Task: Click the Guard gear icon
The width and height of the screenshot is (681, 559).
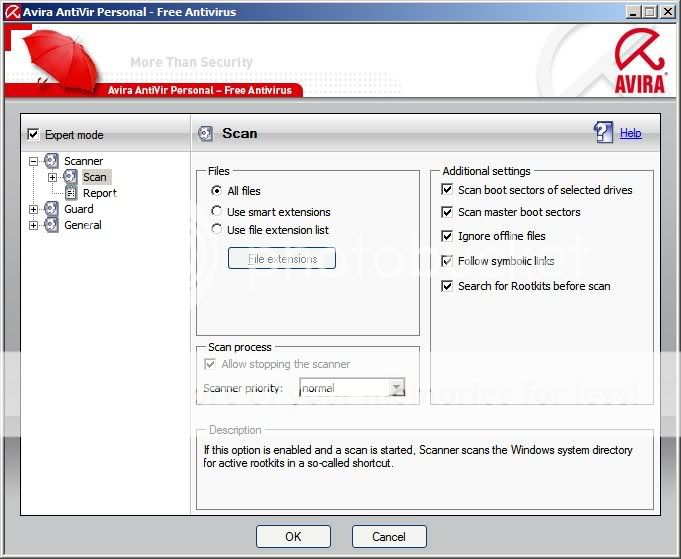Action: (51, 209)
